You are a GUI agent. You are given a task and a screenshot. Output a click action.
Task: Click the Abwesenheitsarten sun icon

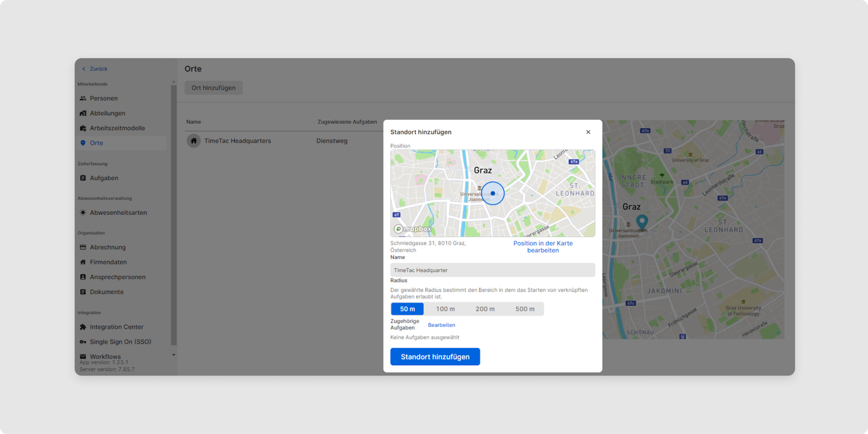(x=83, y=212)
